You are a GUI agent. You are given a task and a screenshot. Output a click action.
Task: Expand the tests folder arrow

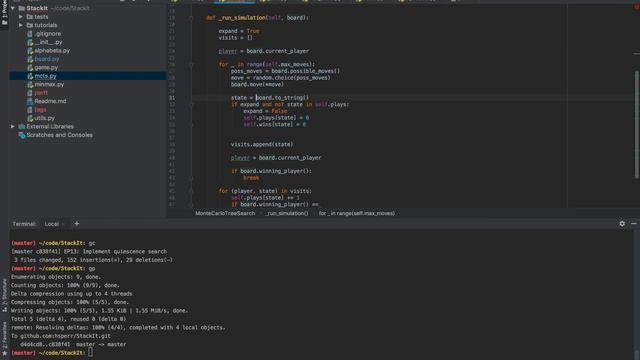coord(21,17)
